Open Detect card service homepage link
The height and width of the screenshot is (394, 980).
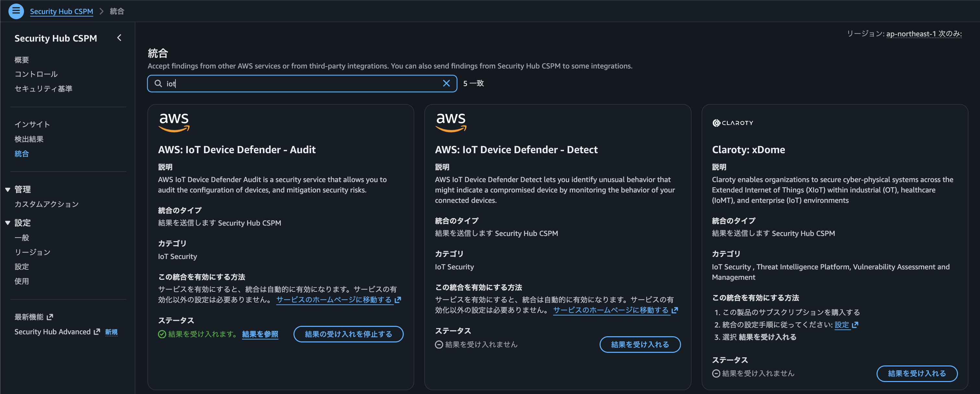[611, 310]
